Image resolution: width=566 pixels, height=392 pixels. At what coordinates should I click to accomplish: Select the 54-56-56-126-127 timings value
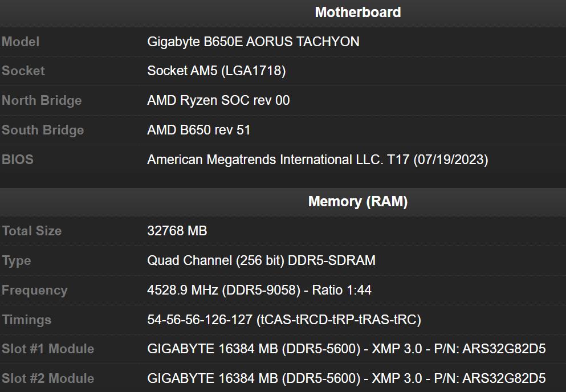point(283,320)
